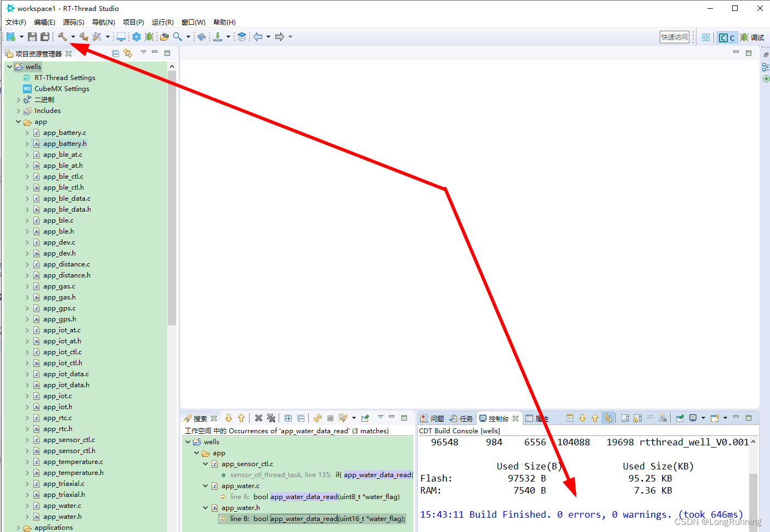Expand the 二进制 node in the project tree
770x532 pixels.
click(18, 100)
